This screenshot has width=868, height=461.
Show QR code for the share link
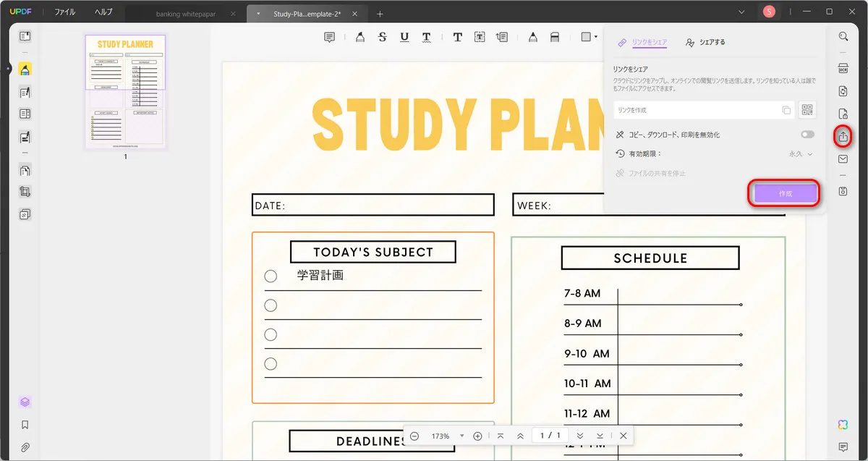coord(807,110)
